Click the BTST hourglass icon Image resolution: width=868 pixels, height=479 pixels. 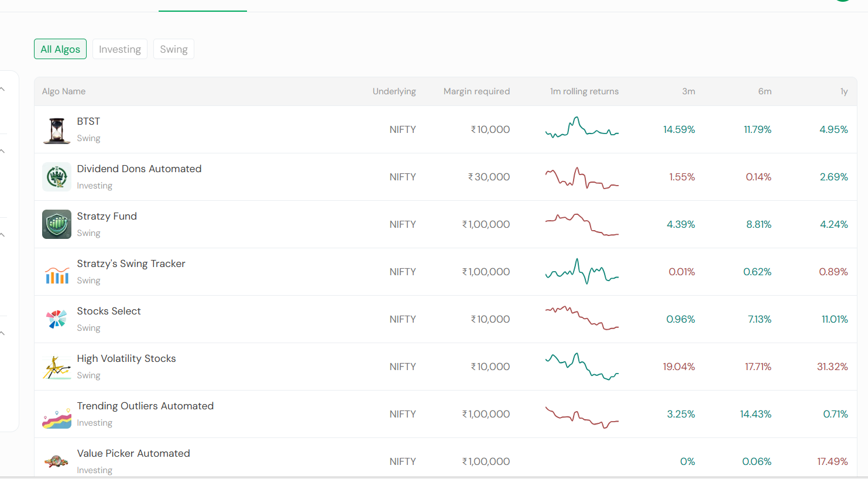point(57,129)
